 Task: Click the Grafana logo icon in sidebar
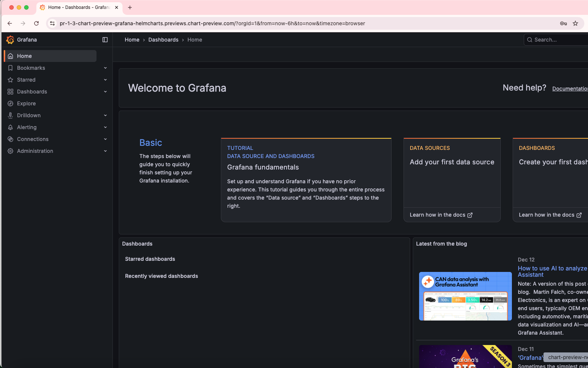pos(10,40)
